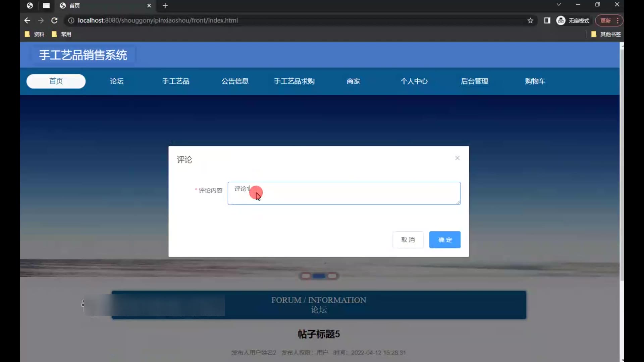The image size is (644, 362).
Task: Close the comment dialog with X
Action: [x=457, y=158]
